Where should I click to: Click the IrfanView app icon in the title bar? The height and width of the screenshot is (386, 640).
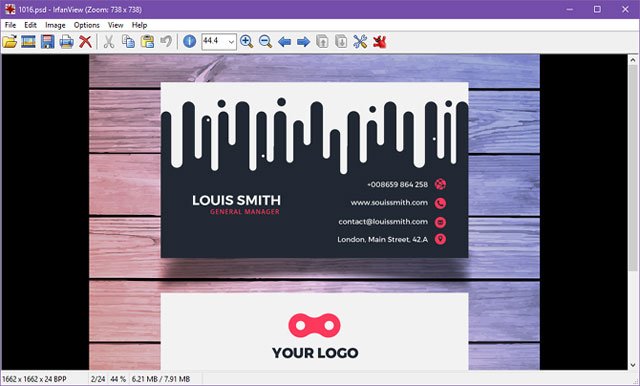[x=9, y=9]
